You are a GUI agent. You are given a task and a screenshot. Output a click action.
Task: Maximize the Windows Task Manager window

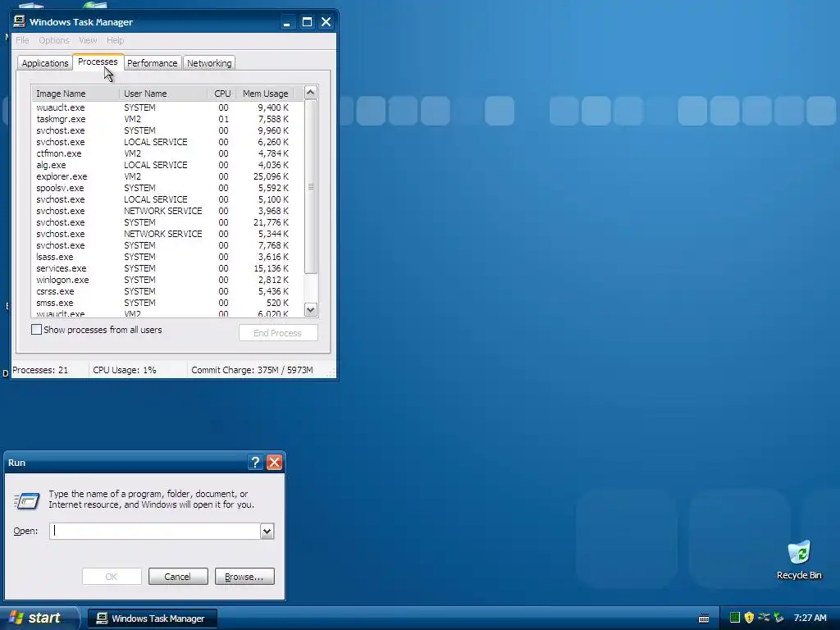[x=307, y=22]
